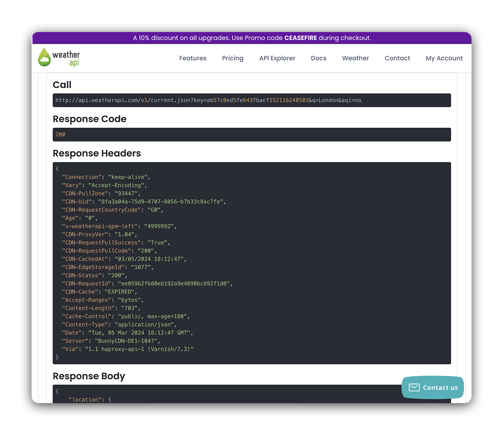Click the "x-weatherapi-qpm-left" header line

click(119, 226)
